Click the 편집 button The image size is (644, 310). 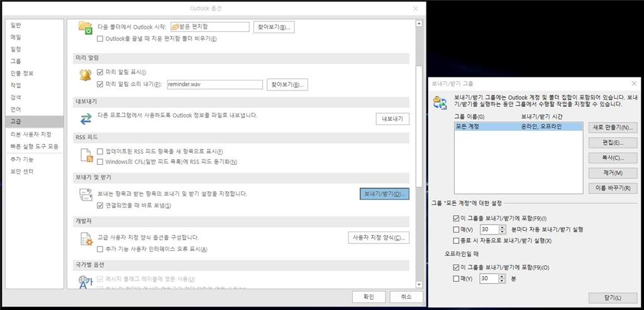tap(613, 143)
